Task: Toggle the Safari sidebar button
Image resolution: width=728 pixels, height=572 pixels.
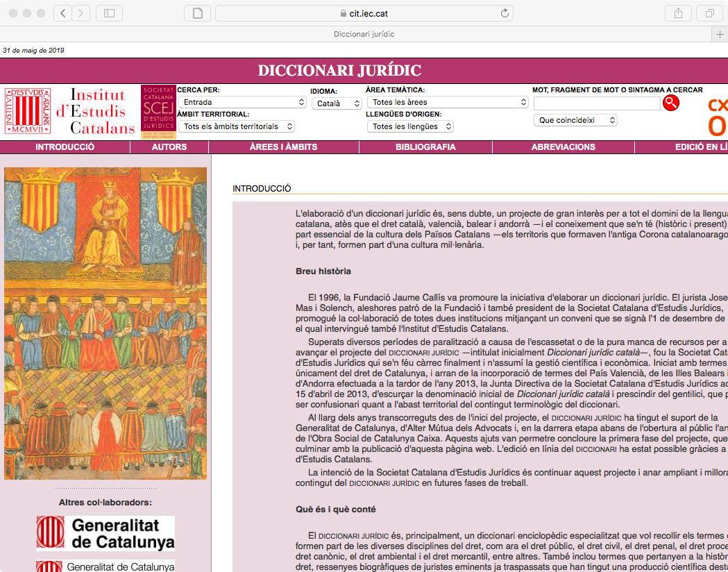Action: [109, 13]
